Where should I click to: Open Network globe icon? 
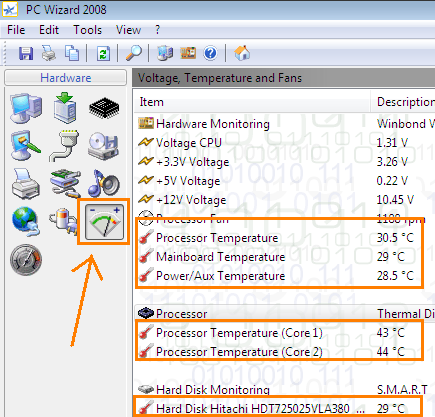26,221
